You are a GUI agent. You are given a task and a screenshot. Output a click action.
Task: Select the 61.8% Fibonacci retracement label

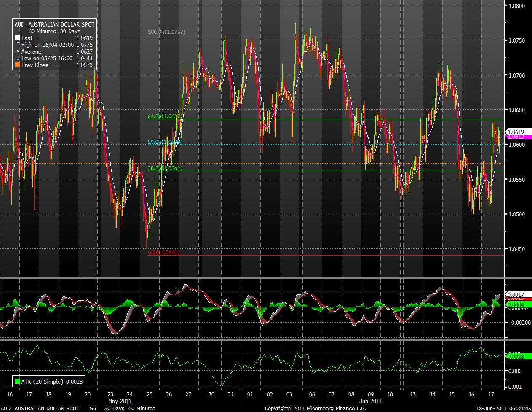pos(164,116)
